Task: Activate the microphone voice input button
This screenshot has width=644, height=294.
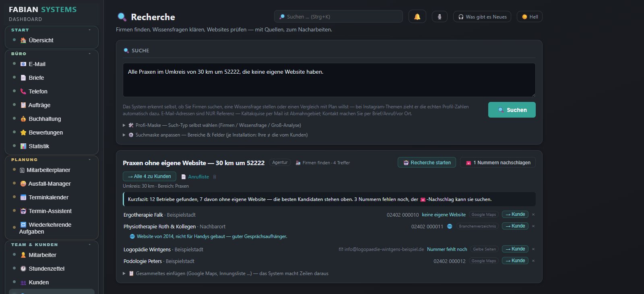Action: point(440,17)
